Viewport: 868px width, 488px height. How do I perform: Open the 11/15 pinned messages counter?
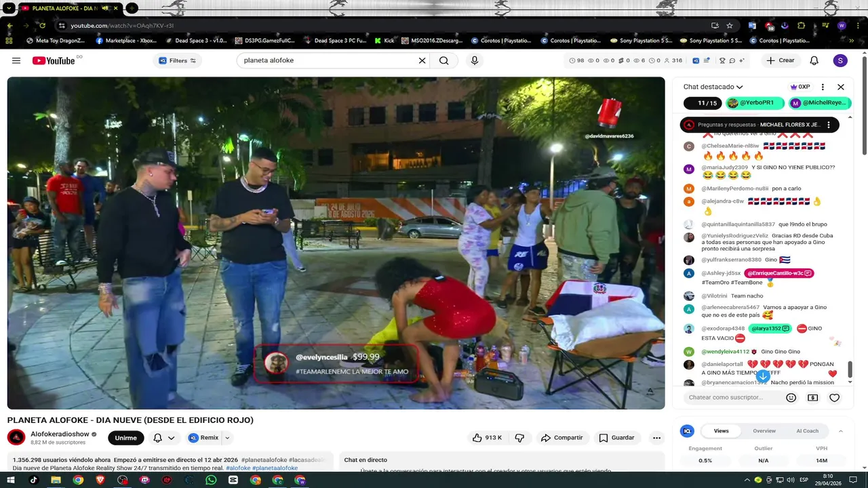703,103
